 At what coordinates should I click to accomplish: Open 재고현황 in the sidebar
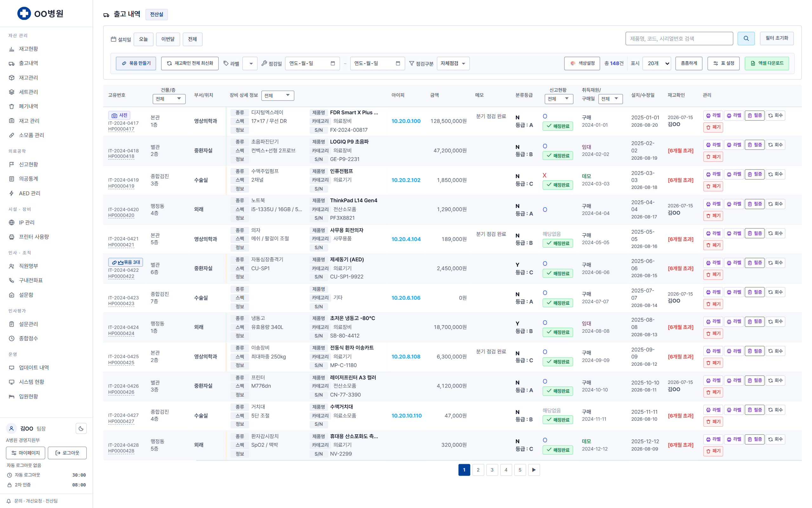pos(28,49)
